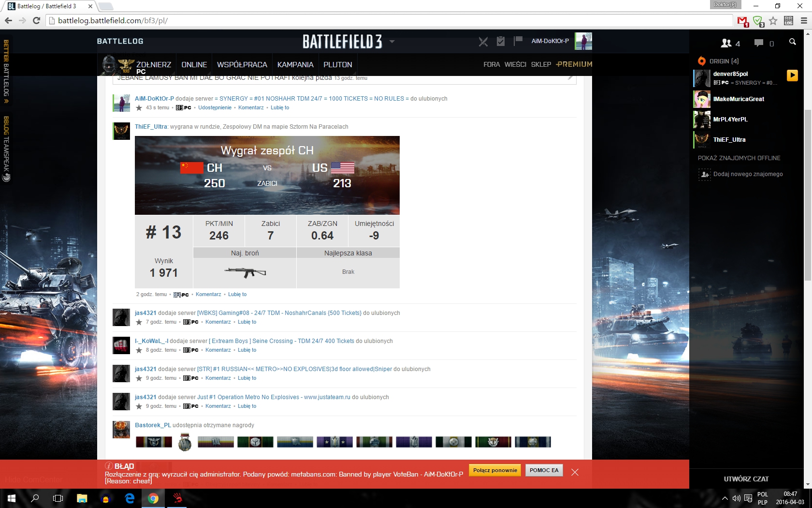
Task: Open the chat bubble icon in sidebar
Action: pyautogui.click(x=759, y=43)
